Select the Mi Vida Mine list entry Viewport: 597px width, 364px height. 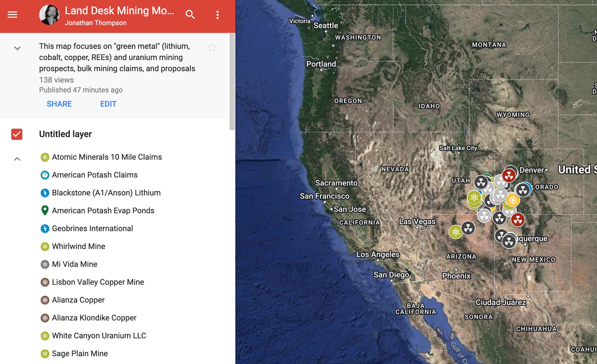point(74,264)
